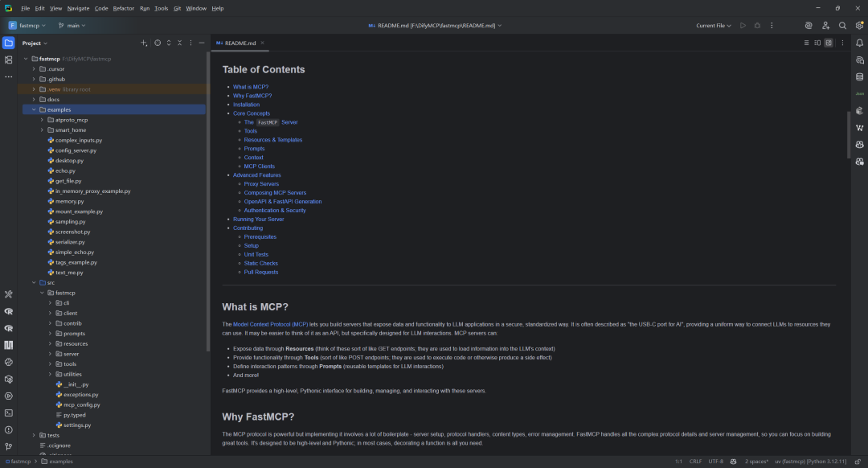Open the Services tool window
The image size is (868, 468).
(x=8, y=396)
